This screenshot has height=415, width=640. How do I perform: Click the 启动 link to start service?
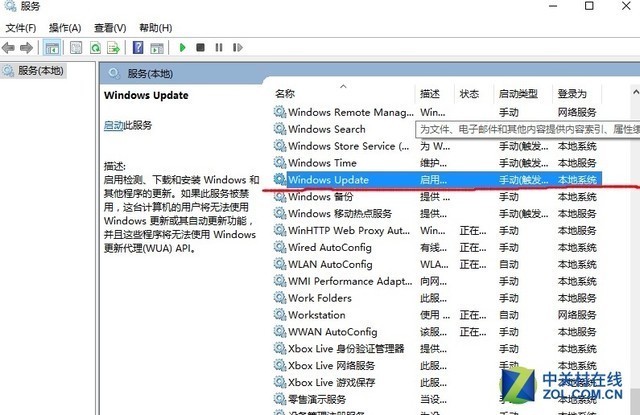[x=113, y=125]
